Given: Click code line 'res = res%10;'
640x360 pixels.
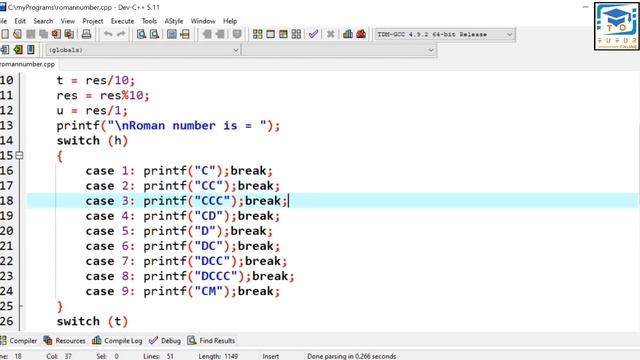Looking at the screenshot, I should click(103, 96).
